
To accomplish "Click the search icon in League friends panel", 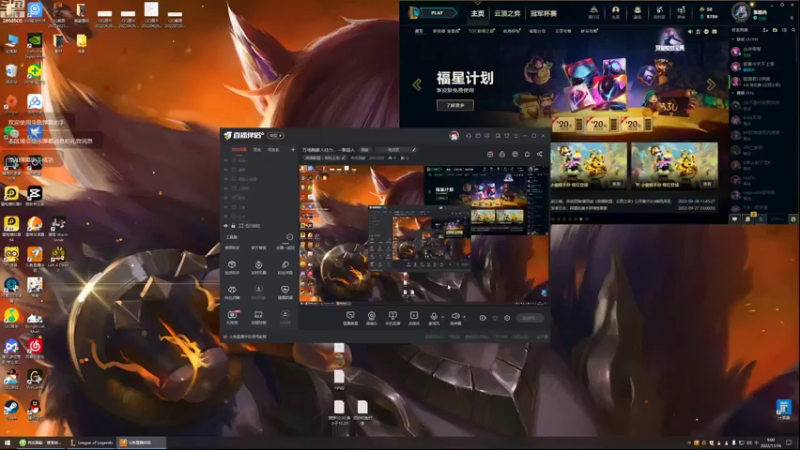I will [793, 31].
